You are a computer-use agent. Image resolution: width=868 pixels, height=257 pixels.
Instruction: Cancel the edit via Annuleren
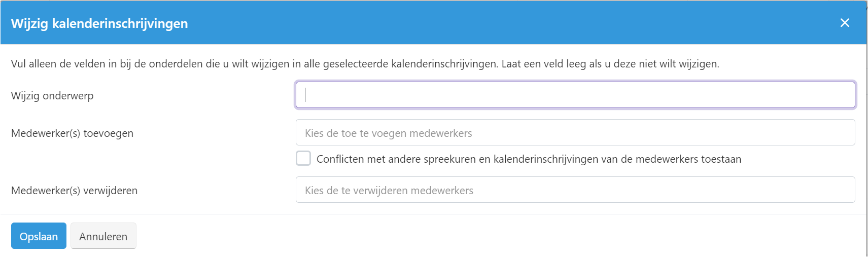pyautogui.click(x=103, y=236)
